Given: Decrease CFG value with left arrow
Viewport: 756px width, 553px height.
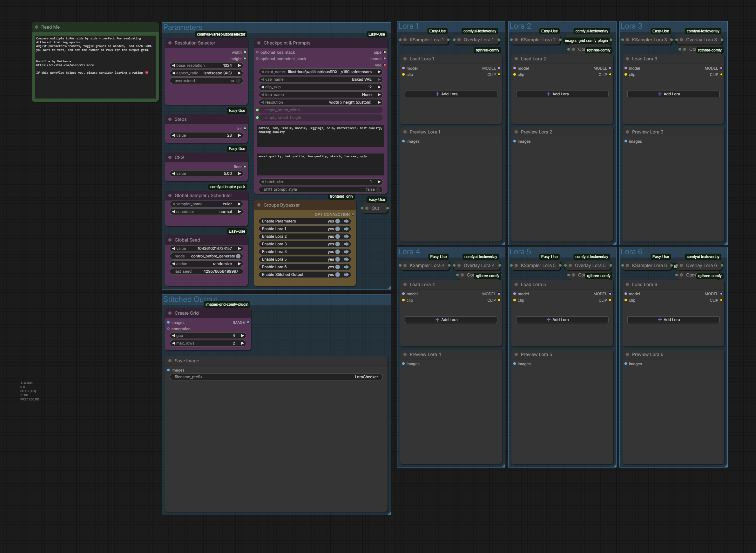Looking at the screenshot, I should 173,174.
